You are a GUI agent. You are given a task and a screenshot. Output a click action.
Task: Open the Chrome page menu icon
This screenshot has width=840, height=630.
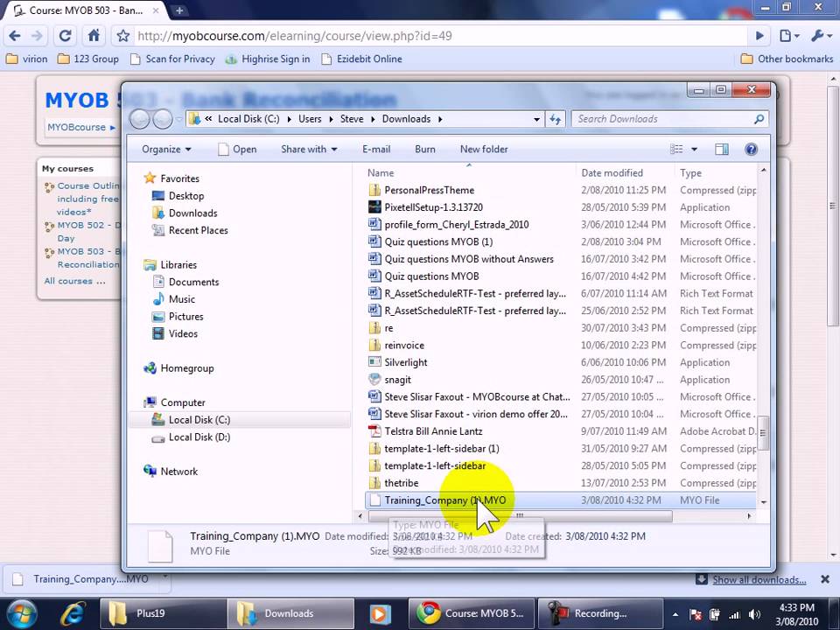click(789, 36)
